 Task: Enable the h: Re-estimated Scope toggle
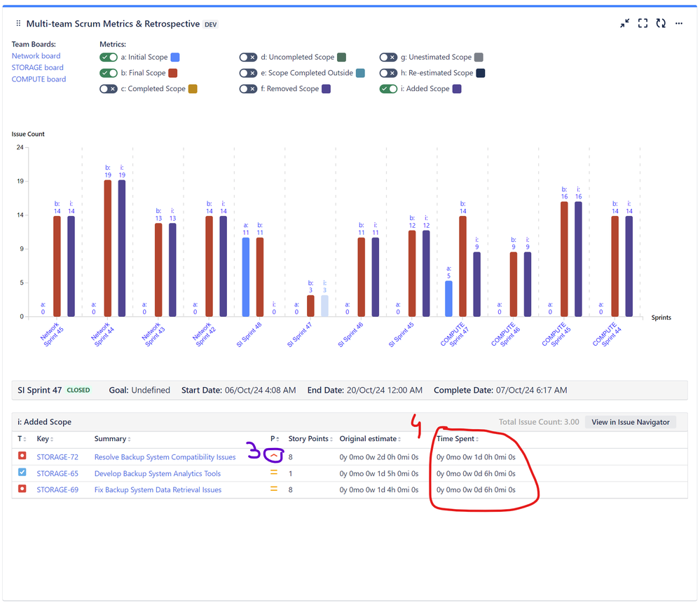pos(388,73)
